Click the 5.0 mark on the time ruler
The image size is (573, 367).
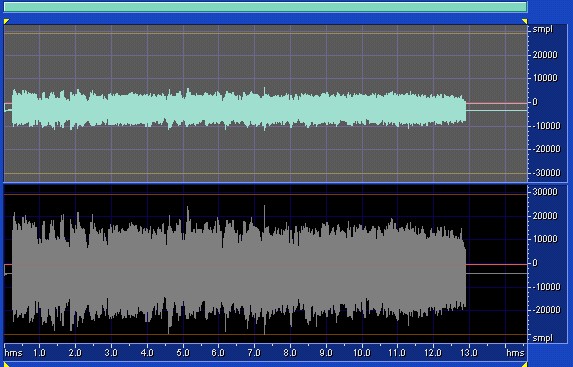click(183, 353)
